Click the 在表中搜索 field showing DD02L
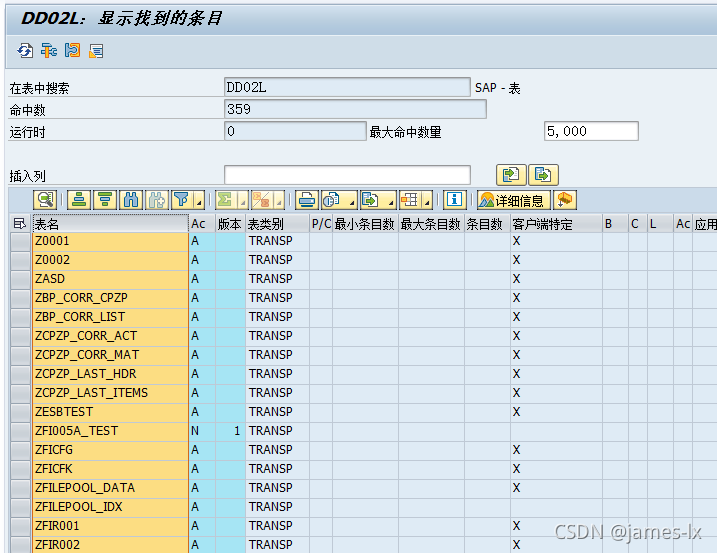 click(x=347, y=87)
